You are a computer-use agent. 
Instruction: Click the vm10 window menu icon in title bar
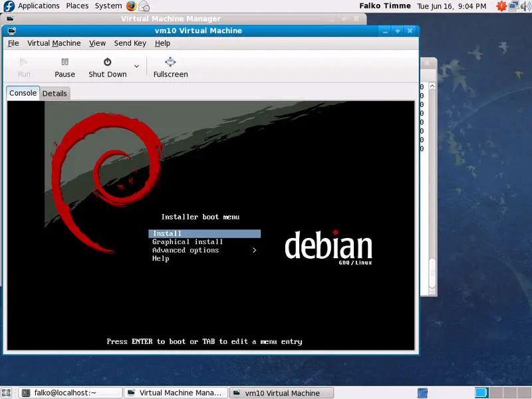[12, 31]
